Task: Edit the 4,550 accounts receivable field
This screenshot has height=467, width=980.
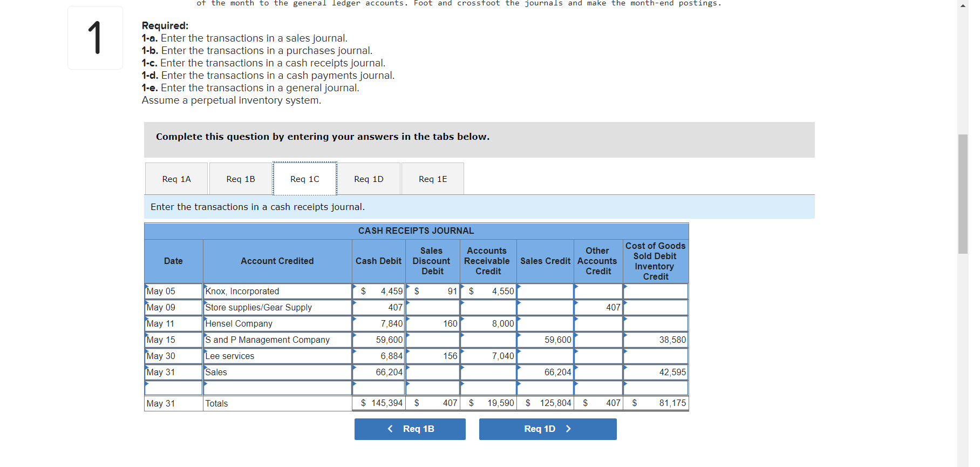Action: [488, 291]
